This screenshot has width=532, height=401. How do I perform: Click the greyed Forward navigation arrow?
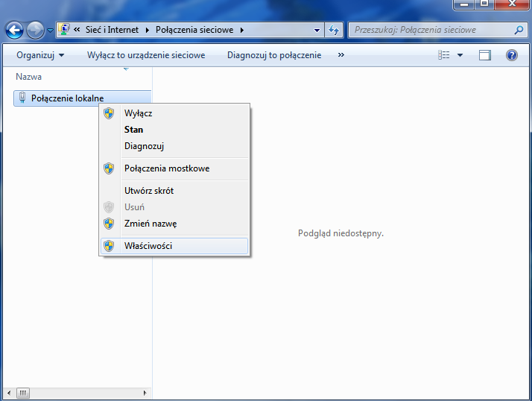point(35,31)
